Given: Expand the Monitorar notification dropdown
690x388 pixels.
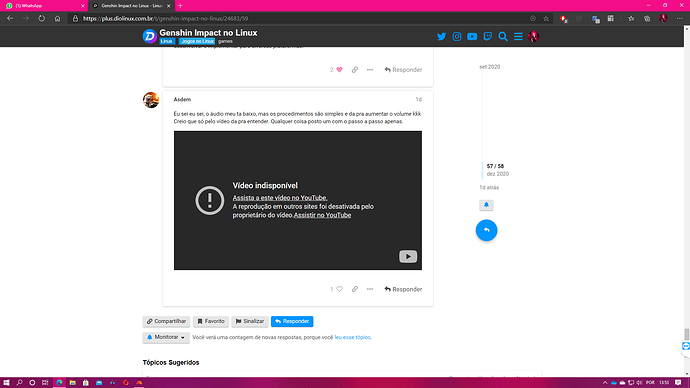Looking at the screenshot, I should (166, 337).
